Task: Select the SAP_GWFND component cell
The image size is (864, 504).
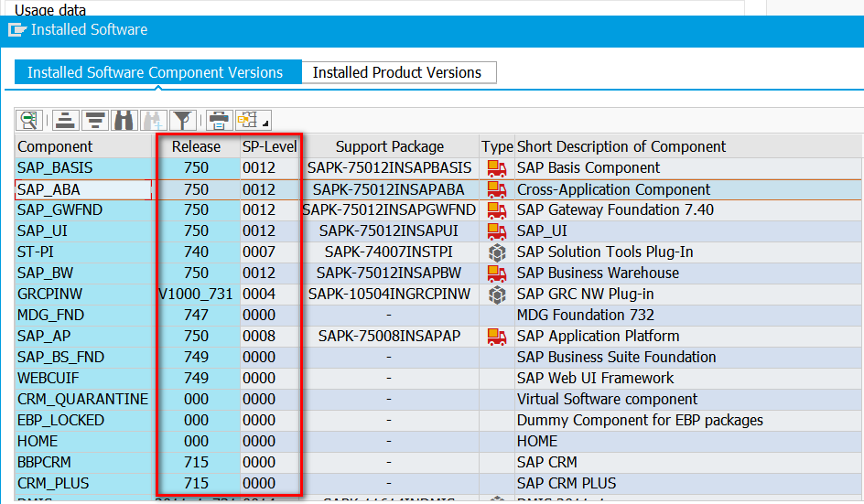Action: click(84, 209)
